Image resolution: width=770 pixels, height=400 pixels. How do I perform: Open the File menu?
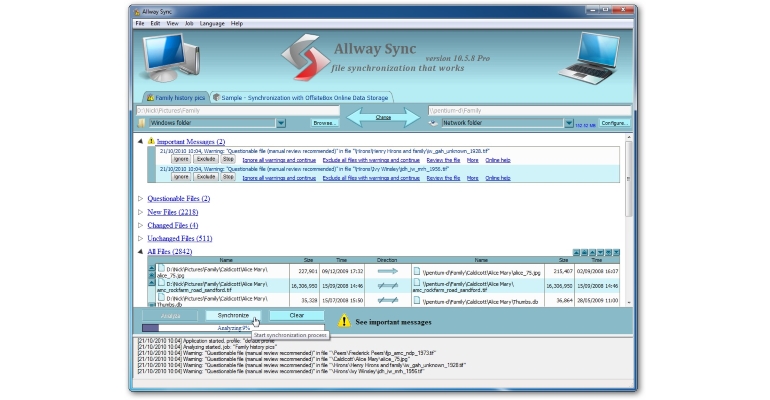coord(139,24)
